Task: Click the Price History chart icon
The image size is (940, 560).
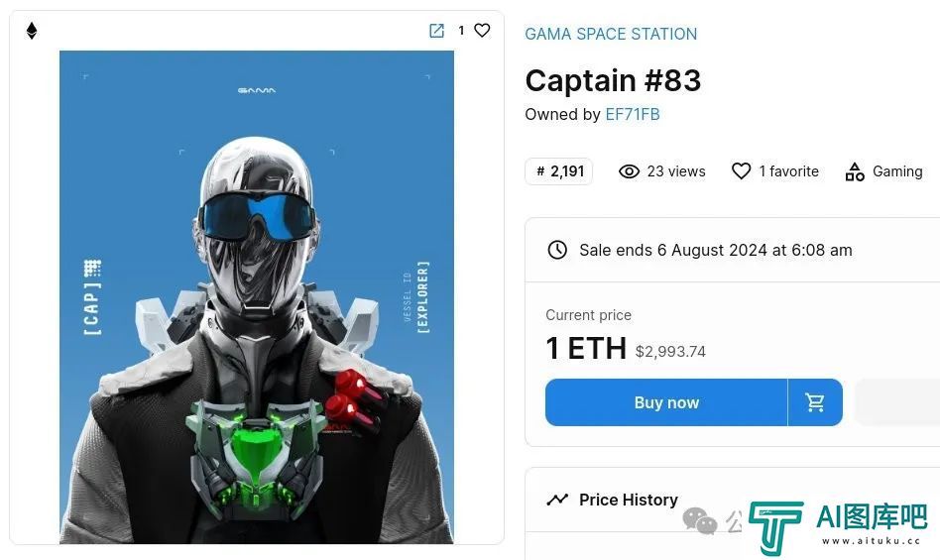Action: [557, 500]
